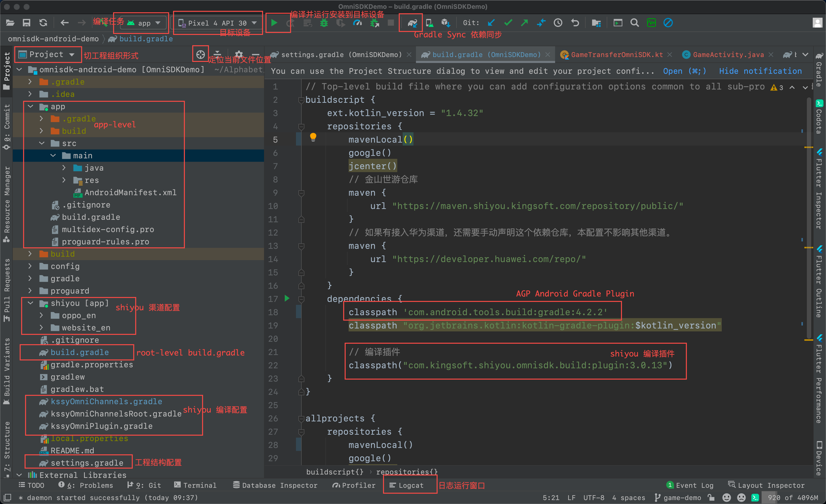Open the Database Inspector tab
The image size is (826, 504).
click(275, 485)
